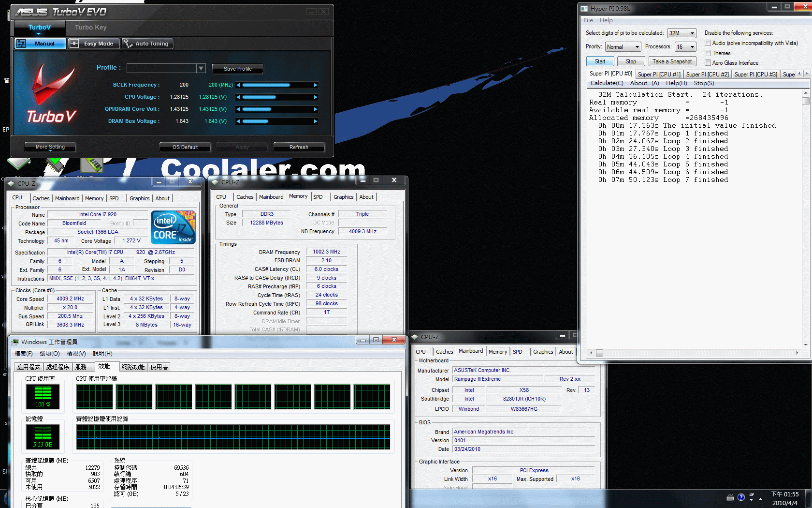This screenshot has width=812, height=508.
Task: Decrease CPU Voltage with left arrow
Action: [x=238, y=97]
